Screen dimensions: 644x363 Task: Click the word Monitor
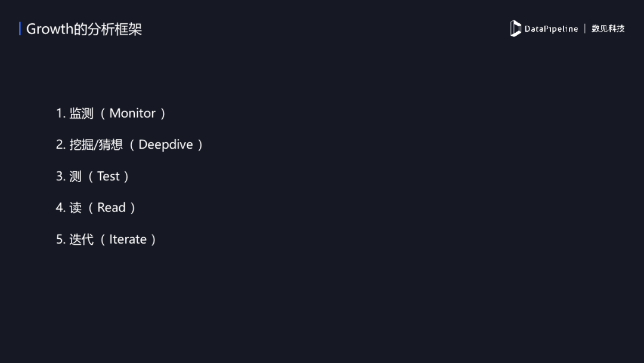click(x=132, y=113)
